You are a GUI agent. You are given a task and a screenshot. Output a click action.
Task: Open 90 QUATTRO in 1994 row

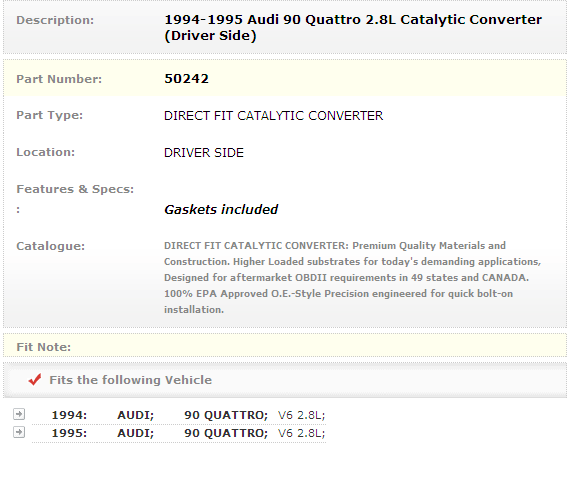[226, 415]
